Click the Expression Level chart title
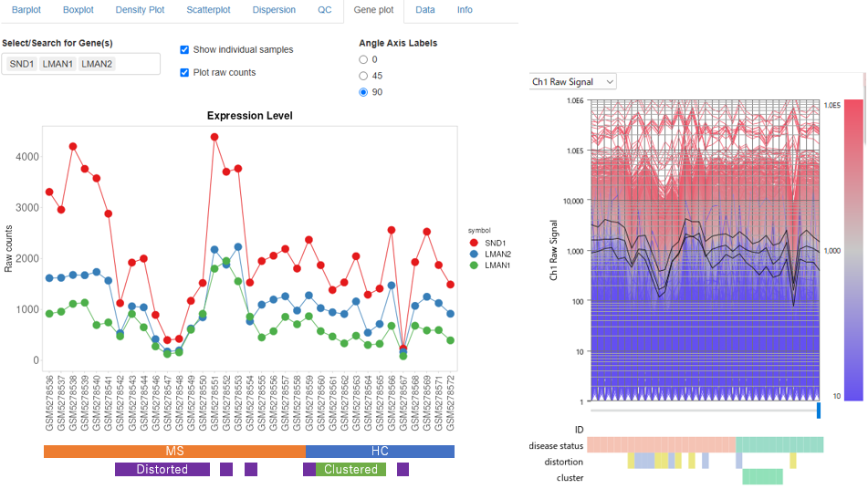This screenshot has height=489, width=868. tap(250, 116)
